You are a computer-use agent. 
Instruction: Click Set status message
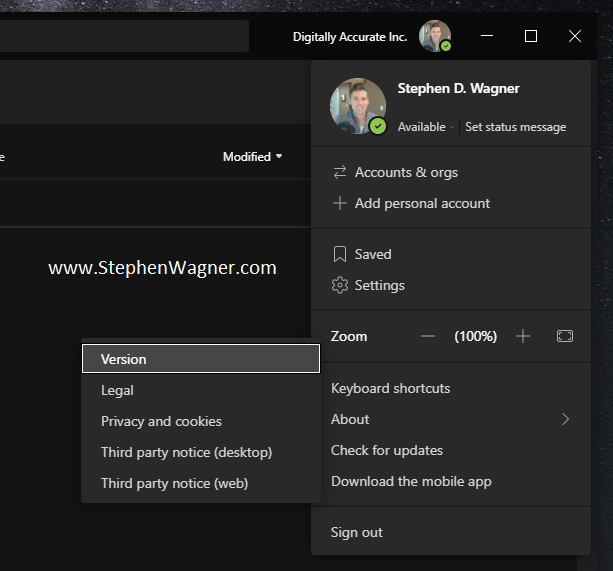(515, 127)
